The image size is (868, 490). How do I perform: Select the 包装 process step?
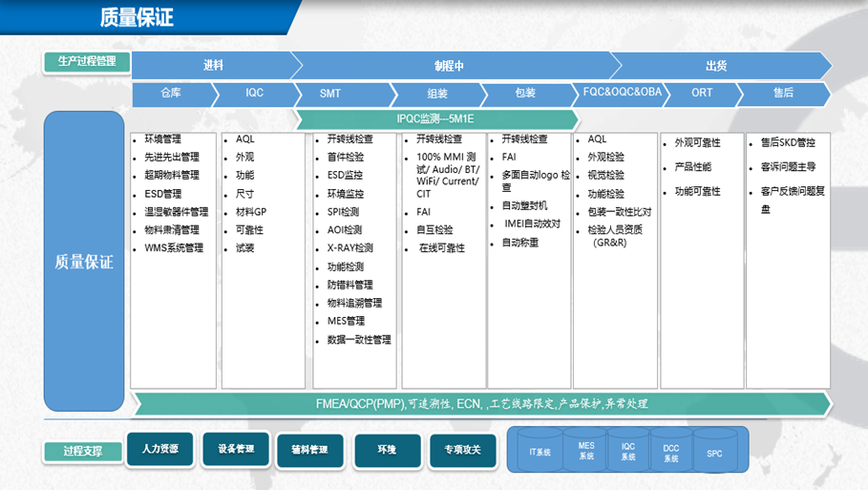tap(525, 94)
